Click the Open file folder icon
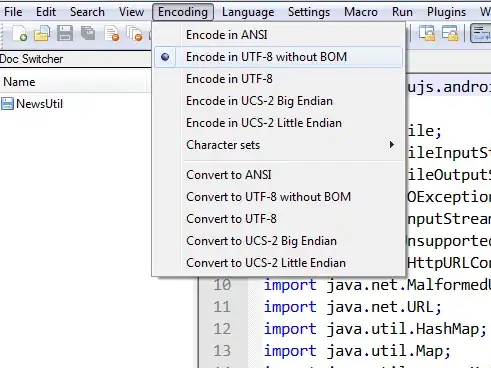This screenshot has height=368, width=491. tap(42, 34)
